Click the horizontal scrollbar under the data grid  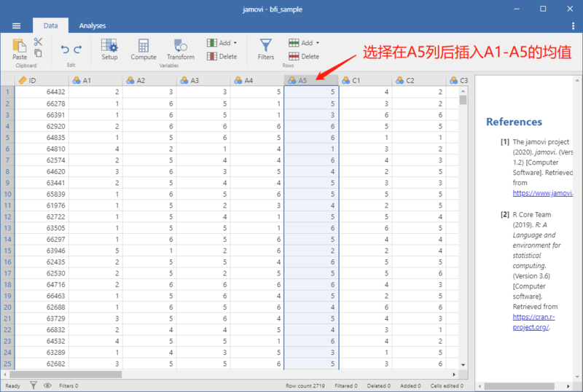(230, 375)
